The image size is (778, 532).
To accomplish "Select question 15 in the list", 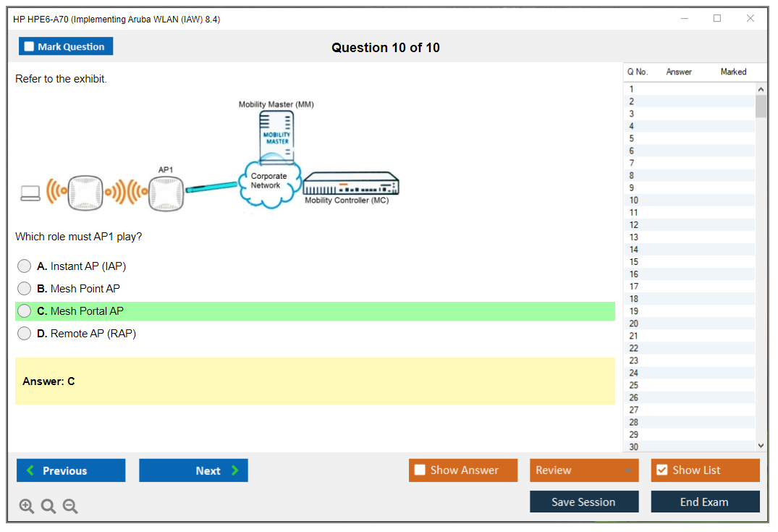I will tap(634, 262).
